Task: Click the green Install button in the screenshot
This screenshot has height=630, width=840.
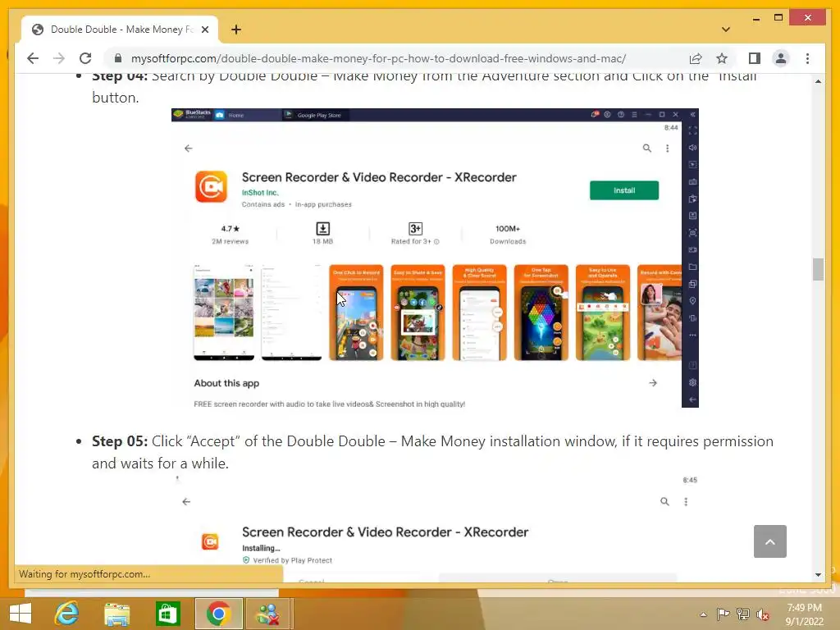Action: tap(624, 190)
